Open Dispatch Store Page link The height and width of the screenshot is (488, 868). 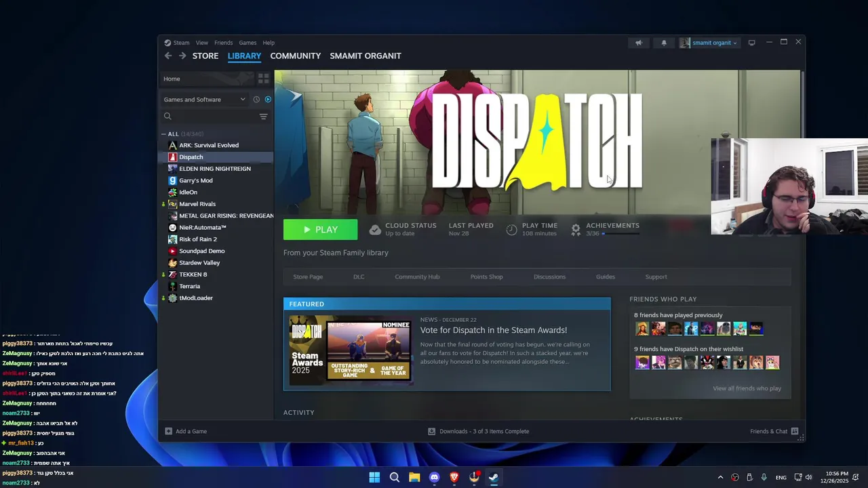tap(308, 277)
